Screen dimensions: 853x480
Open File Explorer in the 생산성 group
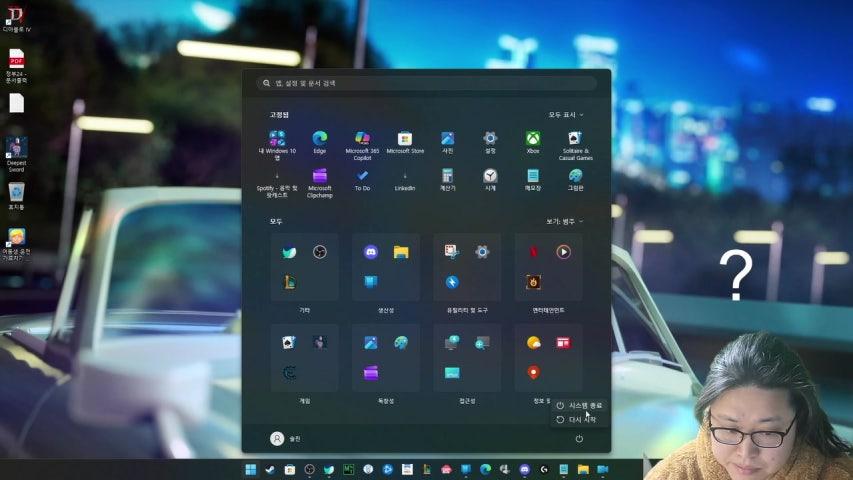(x=401, y=252)
